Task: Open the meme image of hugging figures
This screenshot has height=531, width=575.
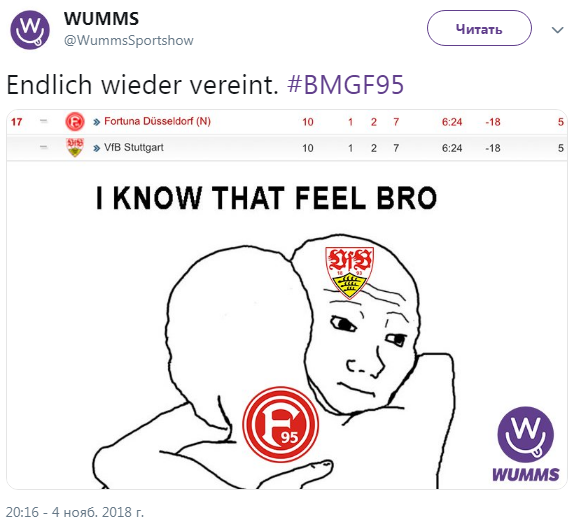Action: click(287, 325)
